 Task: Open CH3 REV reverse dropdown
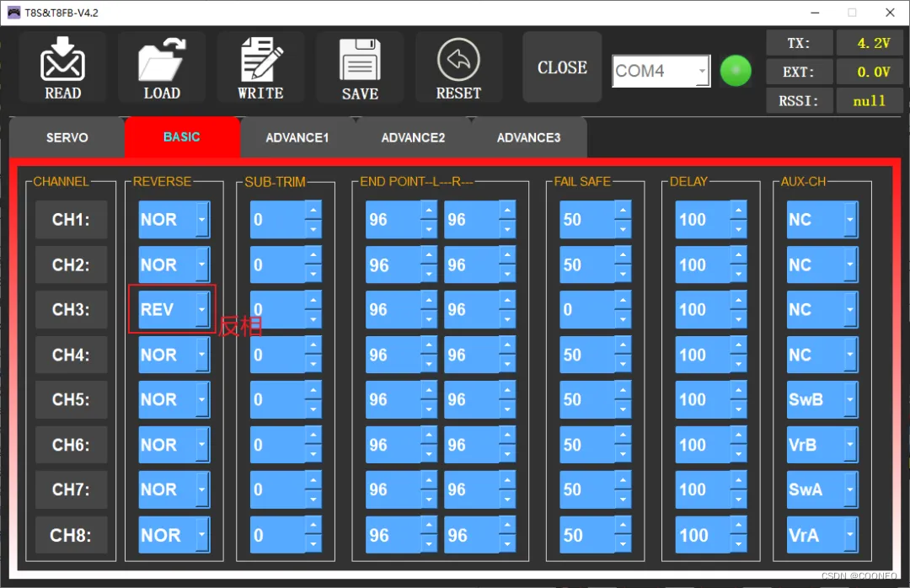pyautogui.click(x=202, y=309)
